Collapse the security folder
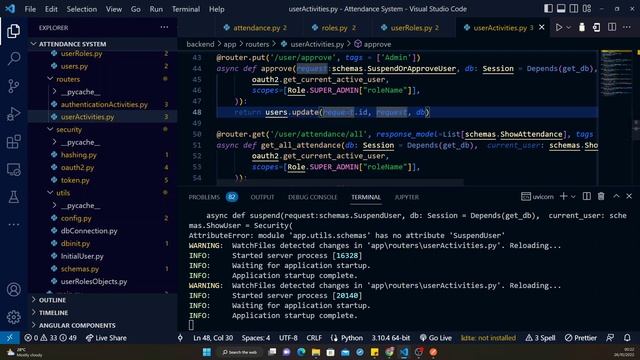 [102, 129]
